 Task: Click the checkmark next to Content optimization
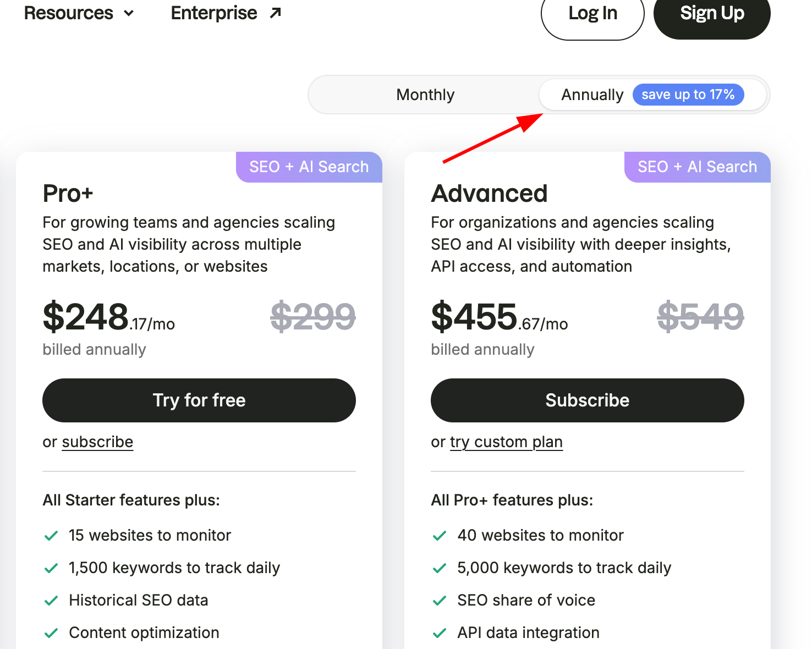[51, 632]
